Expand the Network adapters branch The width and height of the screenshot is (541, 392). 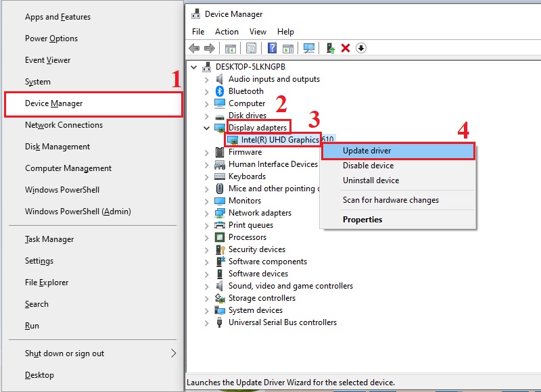[206, 214]
